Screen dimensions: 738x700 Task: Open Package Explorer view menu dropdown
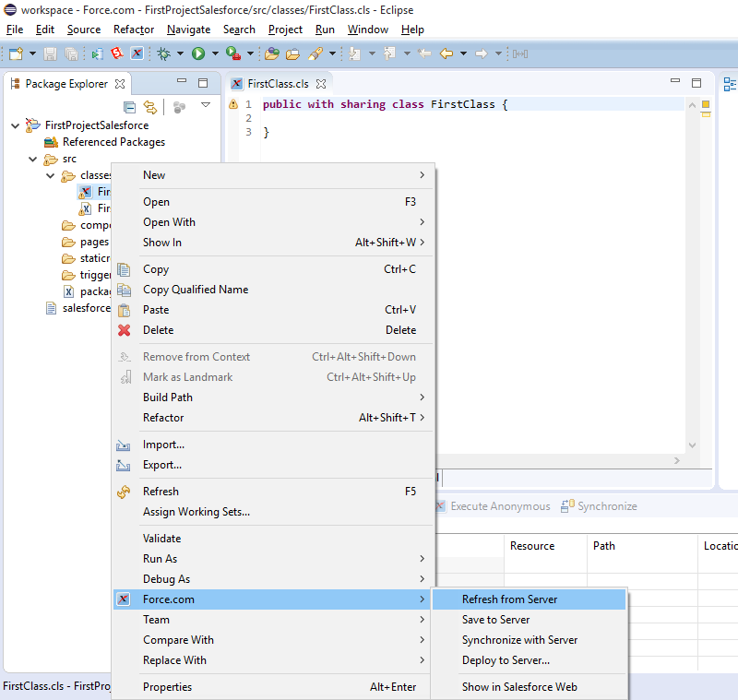pos(206,106)
